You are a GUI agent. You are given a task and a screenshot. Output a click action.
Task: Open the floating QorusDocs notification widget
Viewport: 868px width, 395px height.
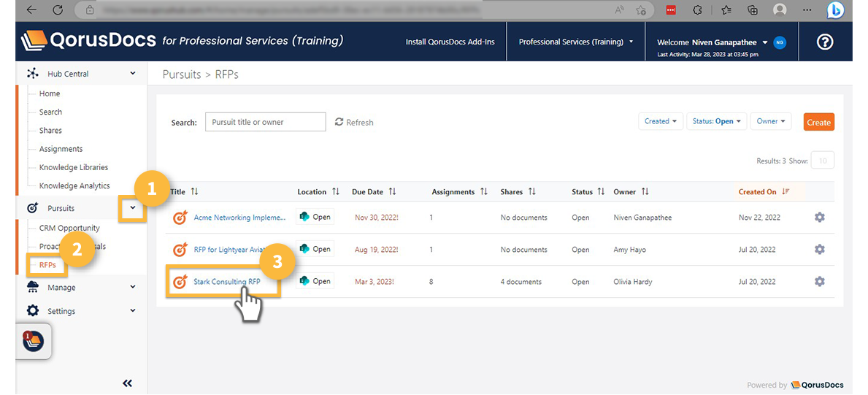pos(33,340)
